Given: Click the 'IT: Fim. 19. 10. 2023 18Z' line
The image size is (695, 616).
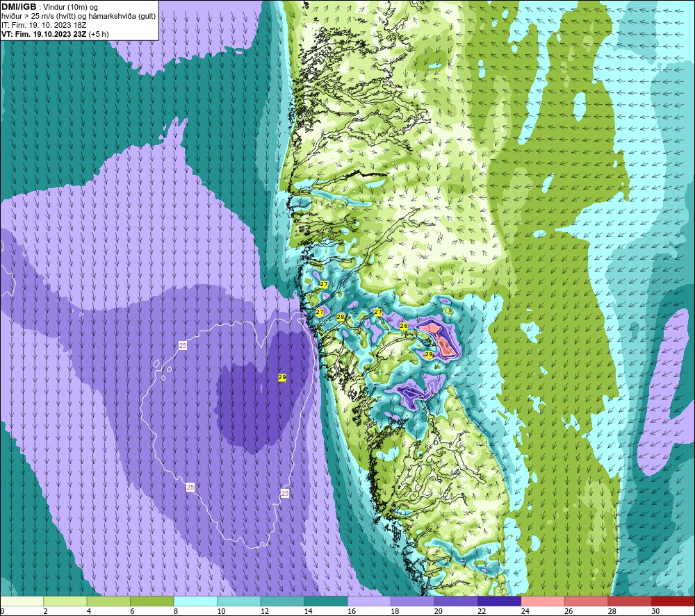Looking at the screenshot, I should tap(44, 25).
